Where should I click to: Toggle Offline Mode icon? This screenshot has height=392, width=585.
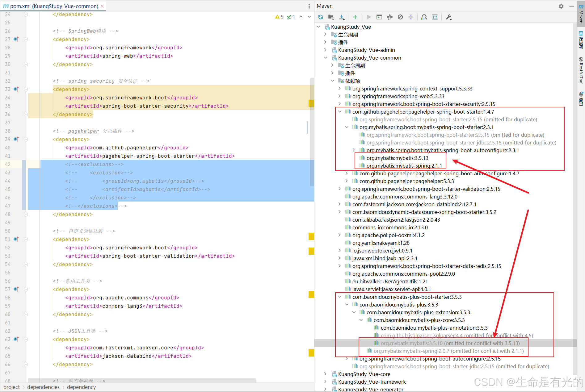tap(390, 17)
